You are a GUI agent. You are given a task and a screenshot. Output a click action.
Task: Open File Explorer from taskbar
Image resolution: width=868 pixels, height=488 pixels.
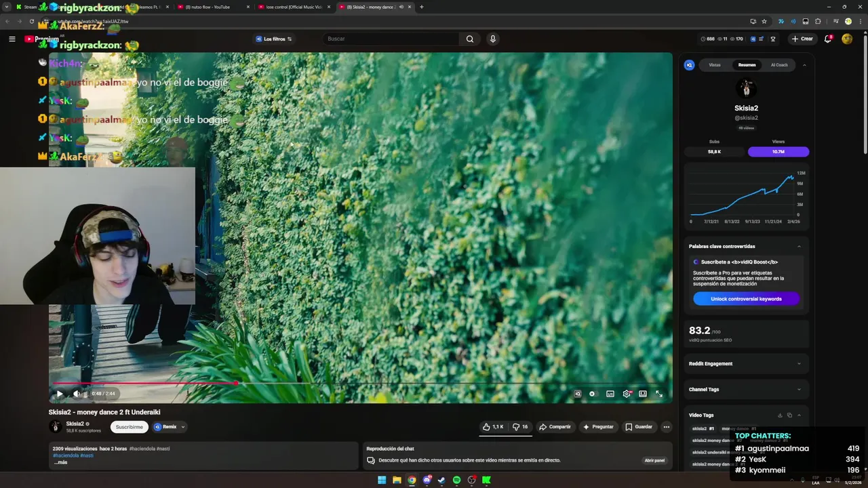click(x=397, y=481)
